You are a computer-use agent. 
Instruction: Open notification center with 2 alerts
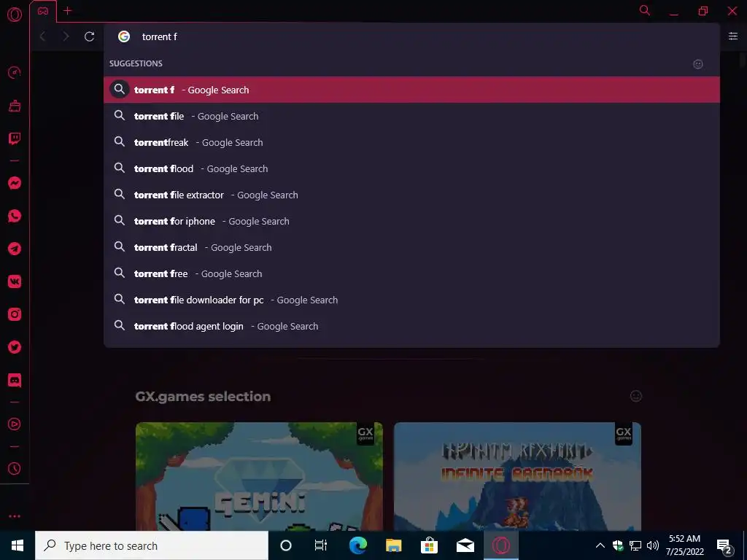point(724,545)
